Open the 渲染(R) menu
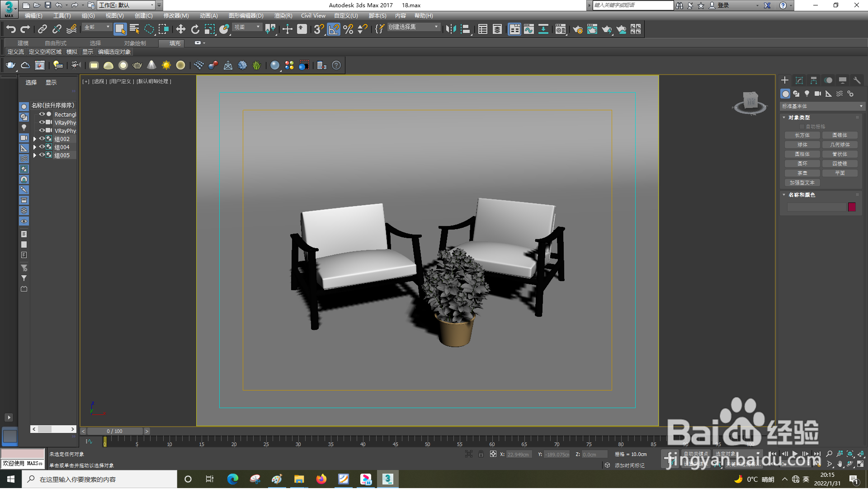The width and height of the screenshot is (868, 489). (283, 16)
